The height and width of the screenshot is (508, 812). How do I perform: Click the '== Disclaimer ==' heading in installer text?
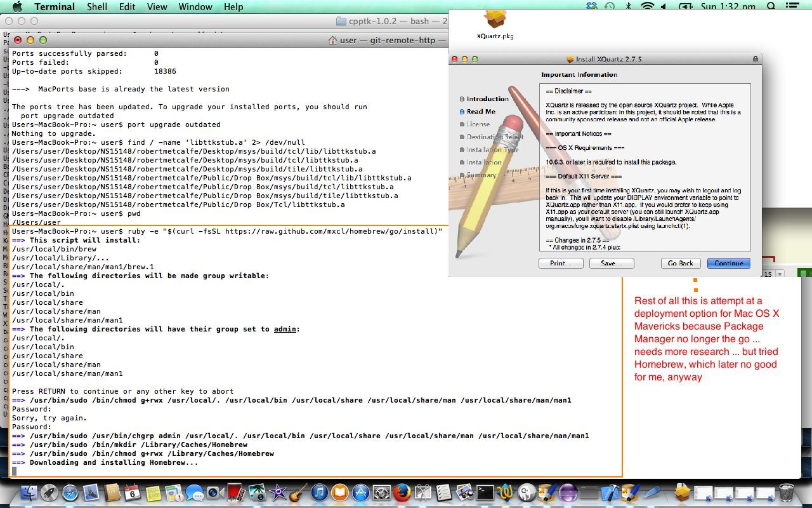point(568,91)
